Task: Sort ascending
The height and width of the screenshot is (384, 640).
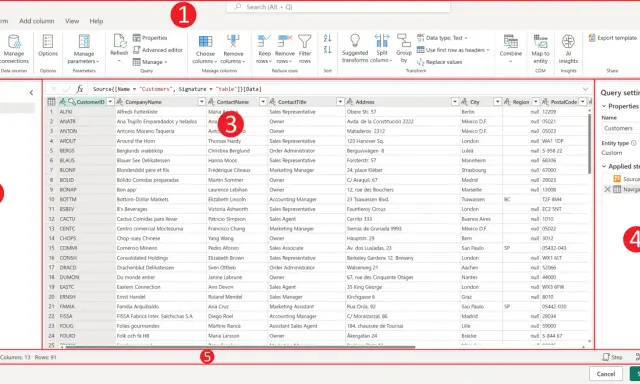Action: click(x=327, y=38)
